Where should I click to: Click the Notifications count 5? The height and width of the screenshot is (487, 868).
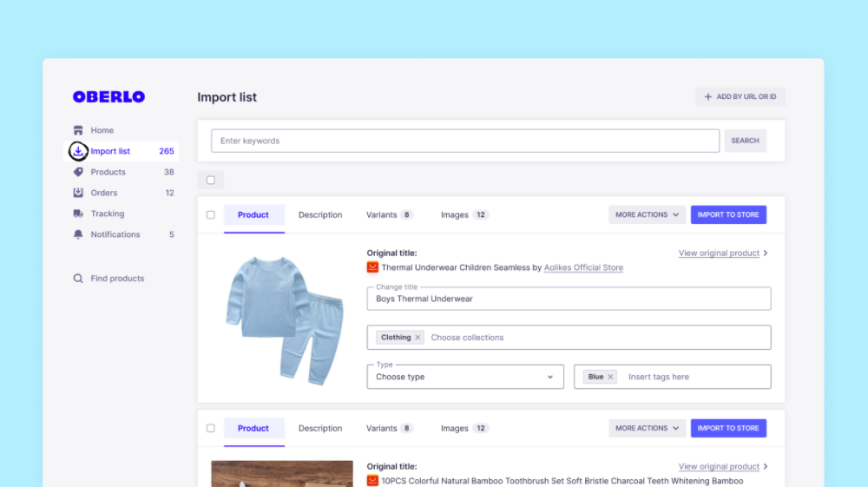pos(172,234)
